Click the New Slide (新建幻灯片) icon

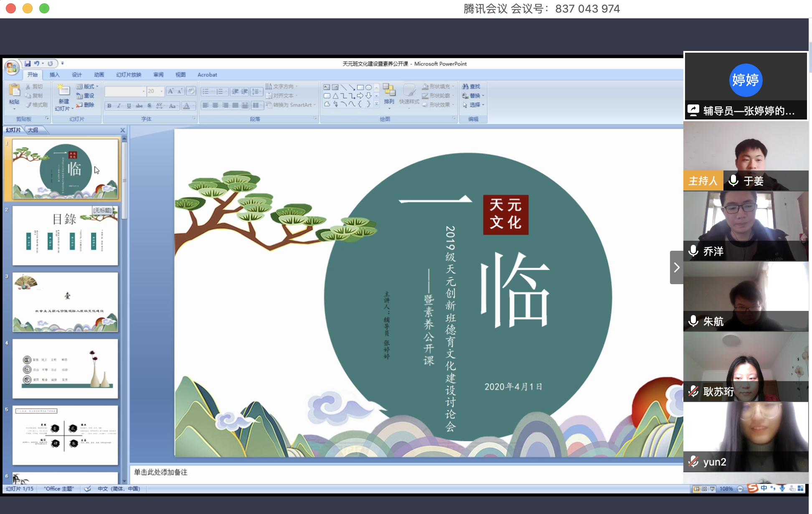[x=63, y=90]
